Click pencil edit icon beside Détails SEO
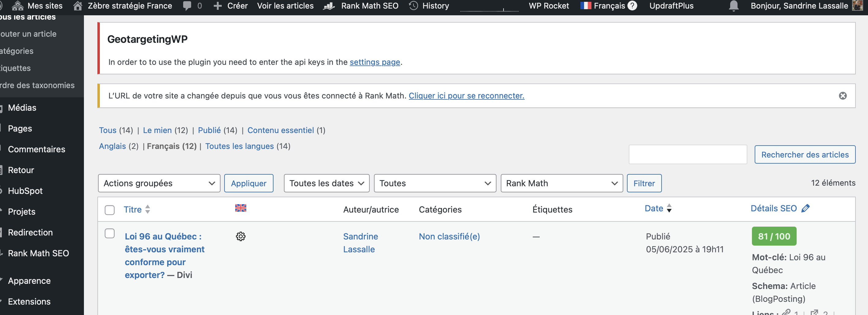Viewport: 868px width, 315px height. click(x=805, y=208)
